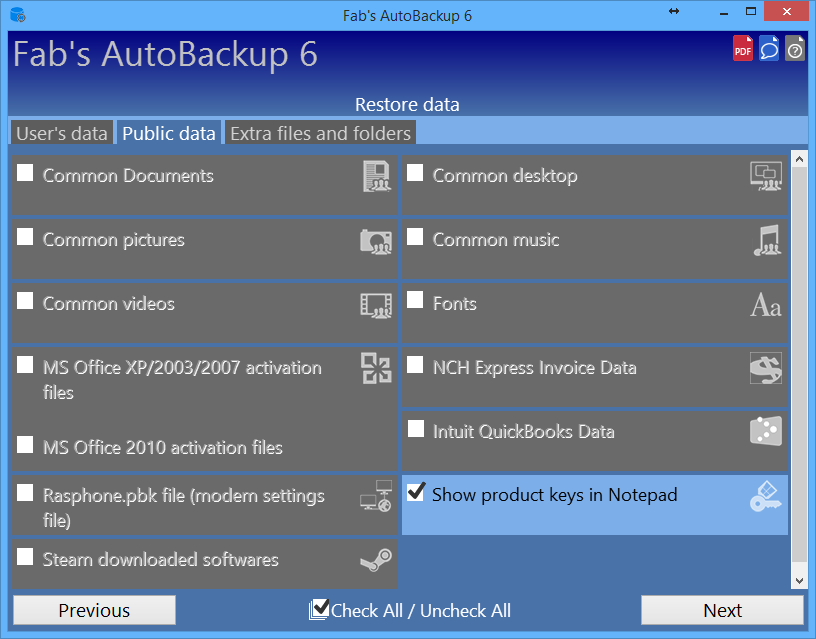Click the MS Office activation icon
816x639 pixels.
(376, 368)
